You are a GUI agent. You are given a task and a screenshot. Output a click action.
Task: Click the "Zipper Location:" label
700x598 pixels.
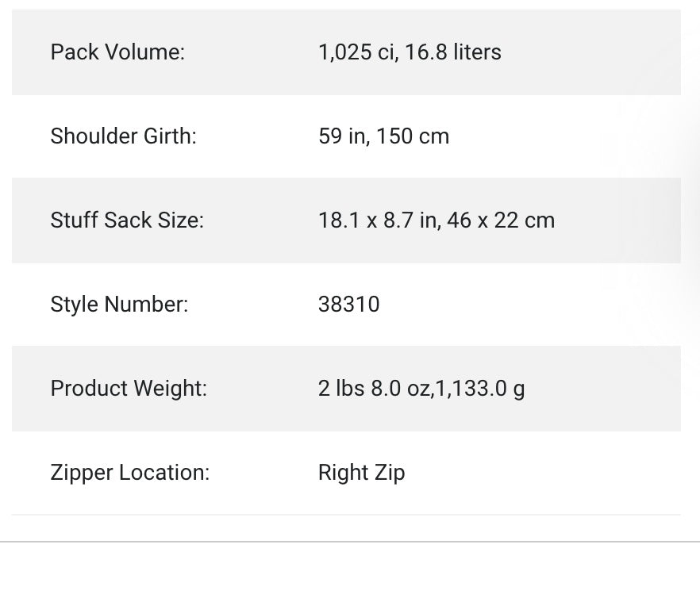pyautogui.click(x=129, y=473)
